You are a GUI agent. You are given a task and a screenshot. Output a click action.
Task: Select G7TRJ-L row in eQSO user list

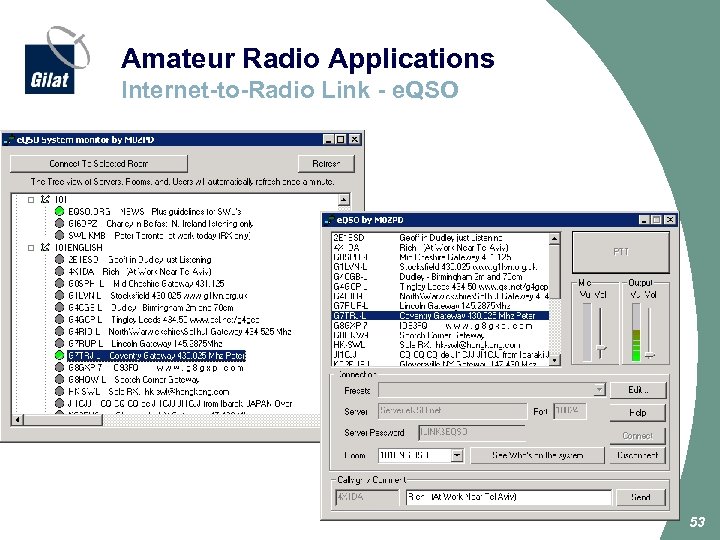tap(440, 315)
